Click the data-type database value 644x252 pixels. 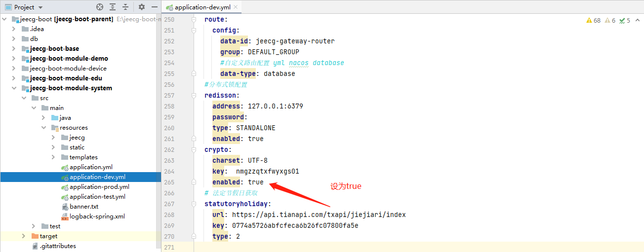click(279, 73)
